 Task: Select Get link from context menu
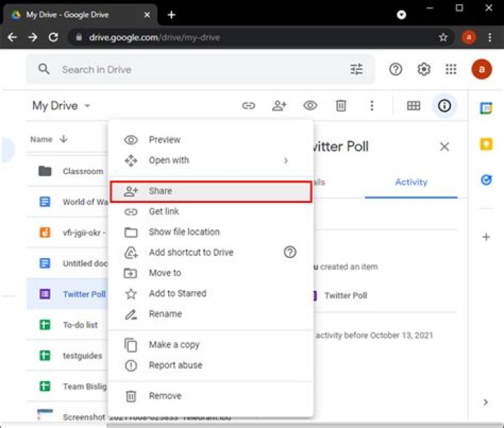(x=164, y=211)
